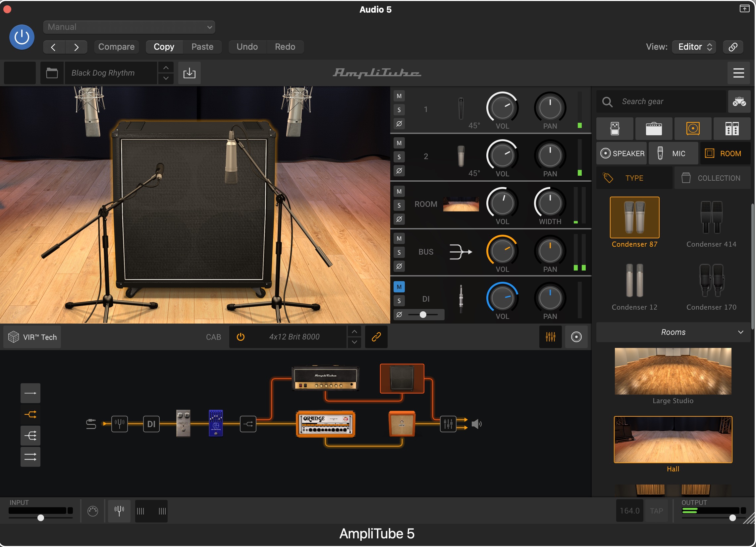Solo mic channel 2
The image size is (756, 547).
(x=399, y=157)
